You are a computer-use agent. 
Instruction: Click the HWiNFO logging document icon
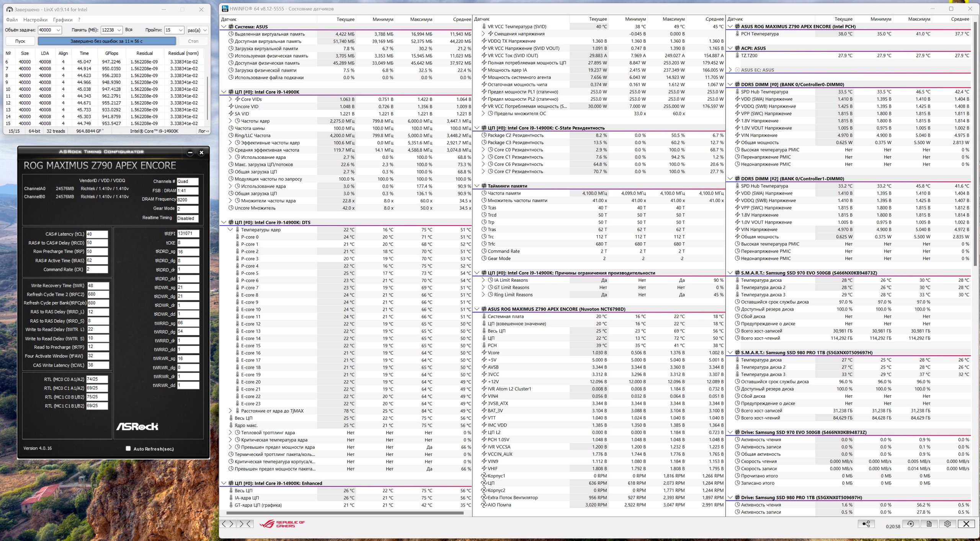coord(929,524)
